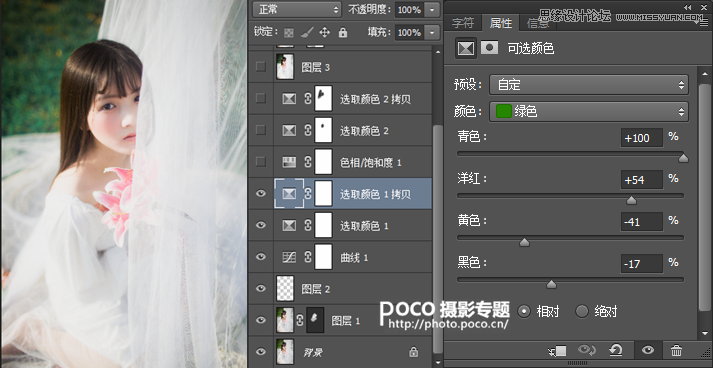Click the 洋红 value field
Image resolution: width=713 pixels, height=368 pixels.
(x=642, y=180)
